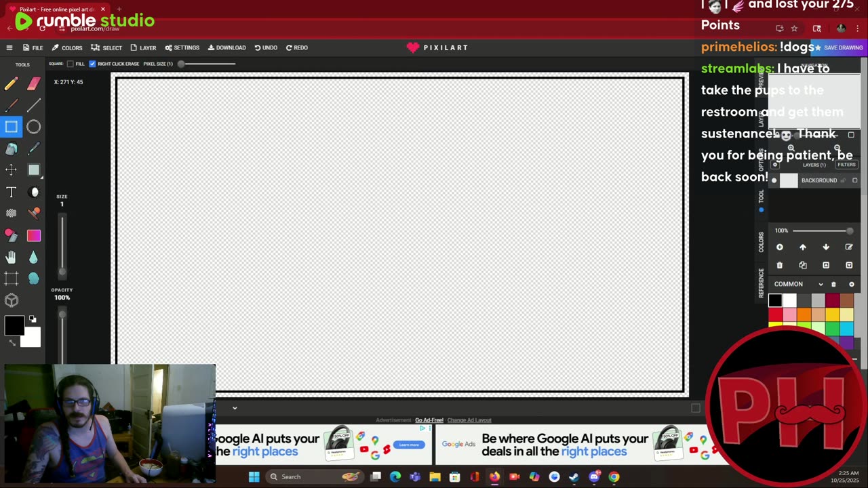Screen dimensions: 868x488
Task: Expand the Common palette dropdown
Action: [x=821, y=284]
